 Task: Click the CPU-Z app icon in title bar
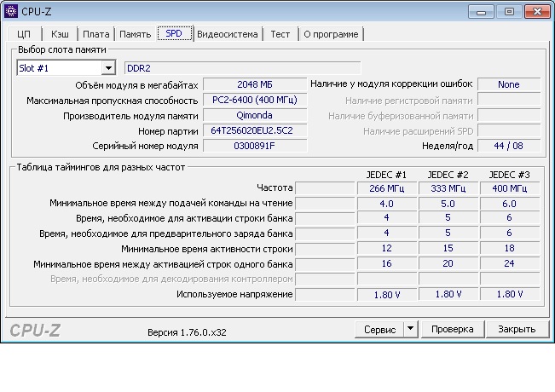(11, 11)
